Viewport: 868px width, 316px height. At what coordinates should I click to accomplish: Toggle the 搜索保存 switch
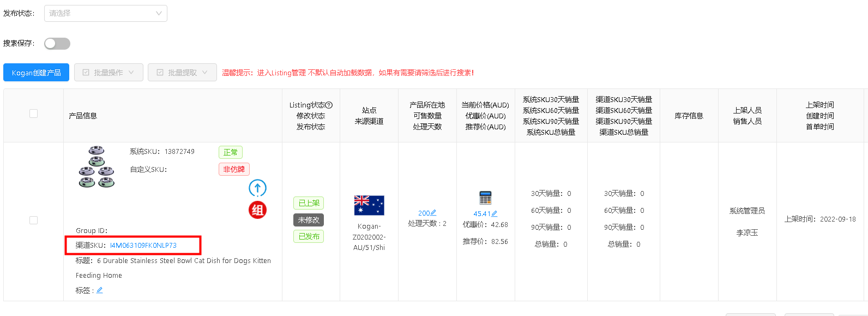coord(57,44)
